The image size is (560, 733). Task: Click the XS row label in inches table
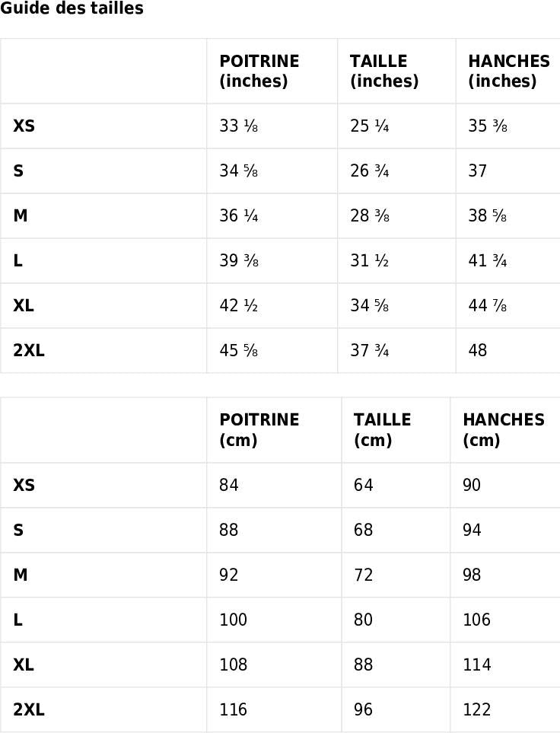click(x=24, y=126)
